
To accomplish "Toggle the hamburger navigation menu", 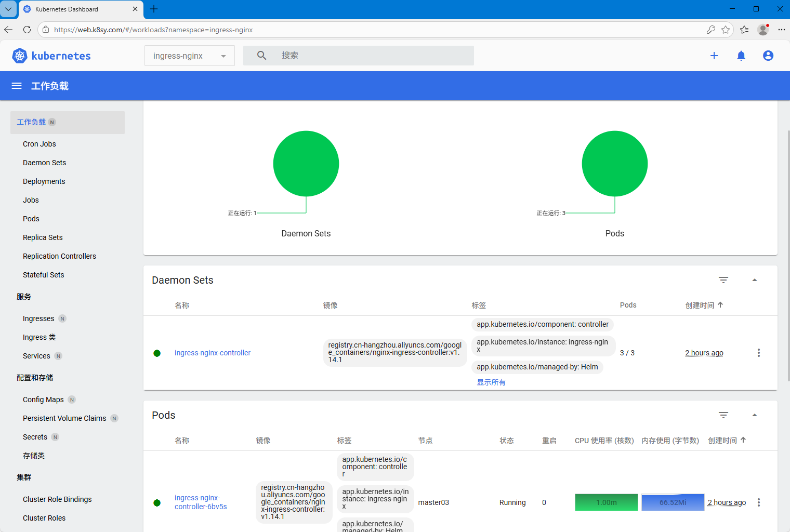I will pyautogui.click(x=17, y=86).
